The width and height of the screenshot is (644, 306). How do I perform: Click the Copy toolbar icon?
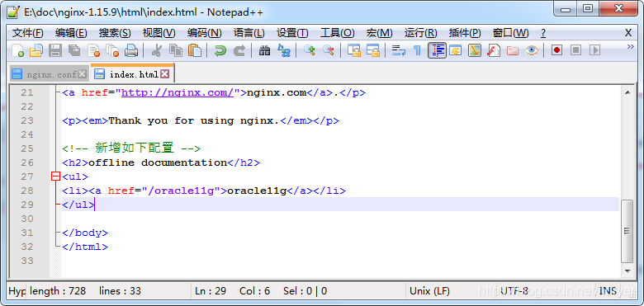click(x=176, y=50)
